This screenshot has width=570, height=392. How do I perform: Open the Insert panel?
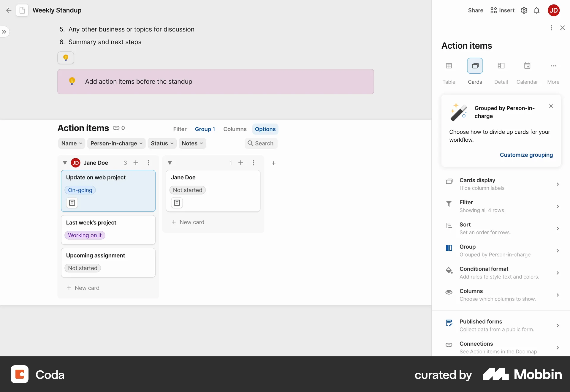[502, 10]
